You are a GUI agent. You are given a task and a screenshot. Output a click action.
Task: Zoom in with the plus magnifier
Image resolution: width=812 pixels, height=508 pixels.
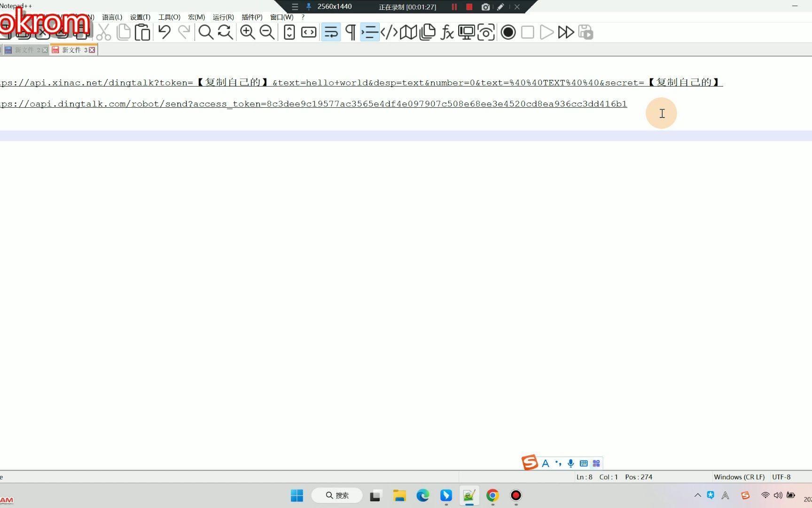click(248, 32)
